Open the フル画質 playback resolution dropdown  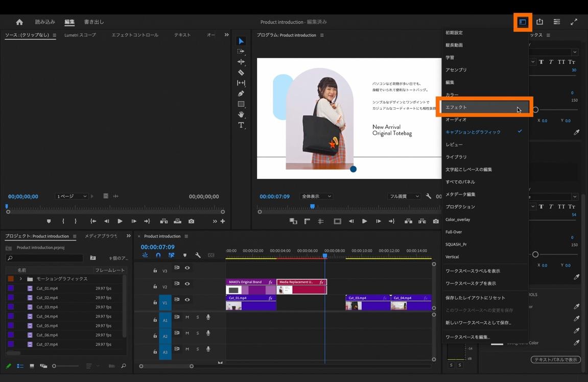[404, 196]
